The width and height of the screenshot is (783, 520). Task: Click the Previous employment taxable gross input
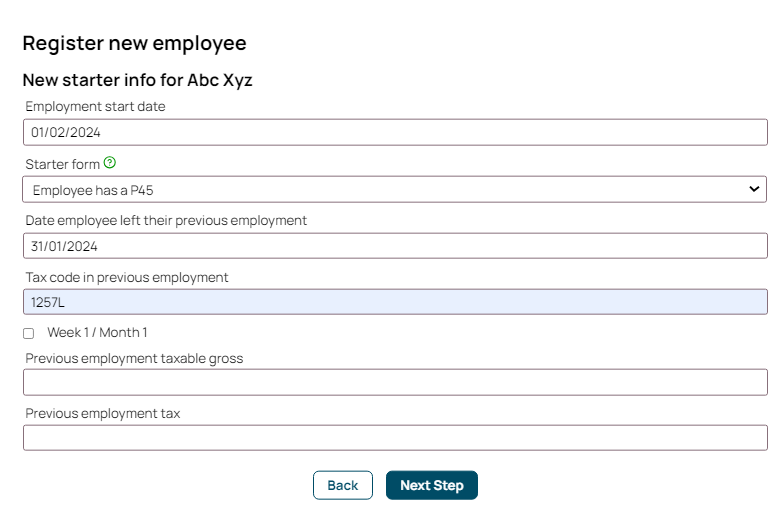(395, 383)
